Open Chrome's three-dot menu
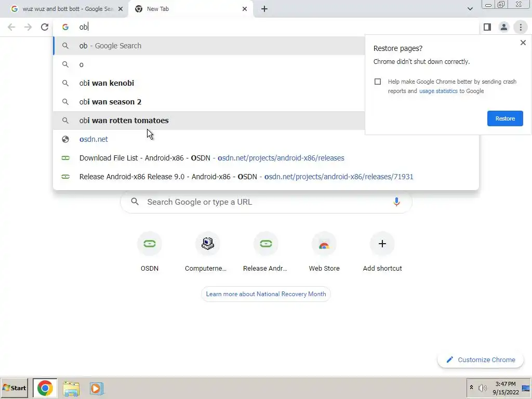 [521, 27]
